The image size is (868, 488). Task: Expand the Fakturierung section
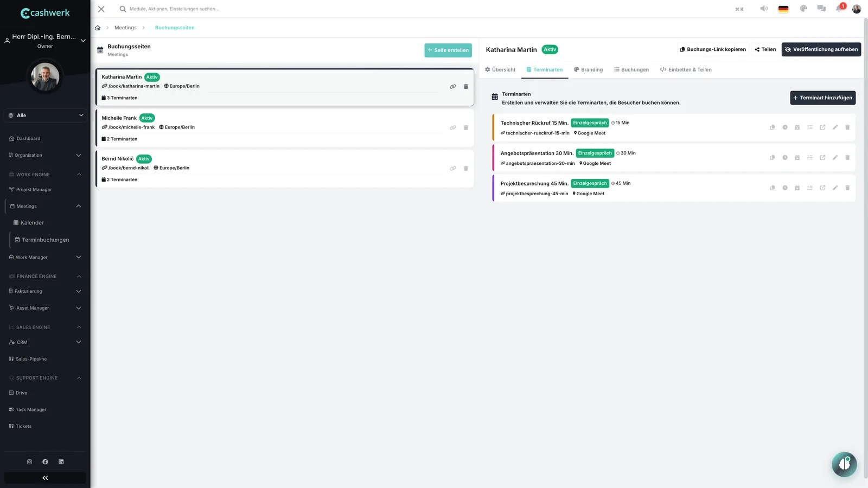46,292
